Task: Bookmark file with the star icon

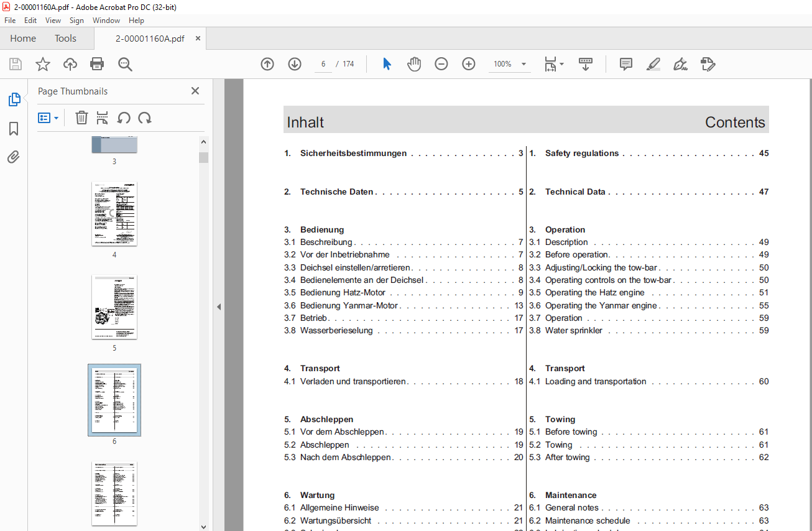Action: [42, 64]
